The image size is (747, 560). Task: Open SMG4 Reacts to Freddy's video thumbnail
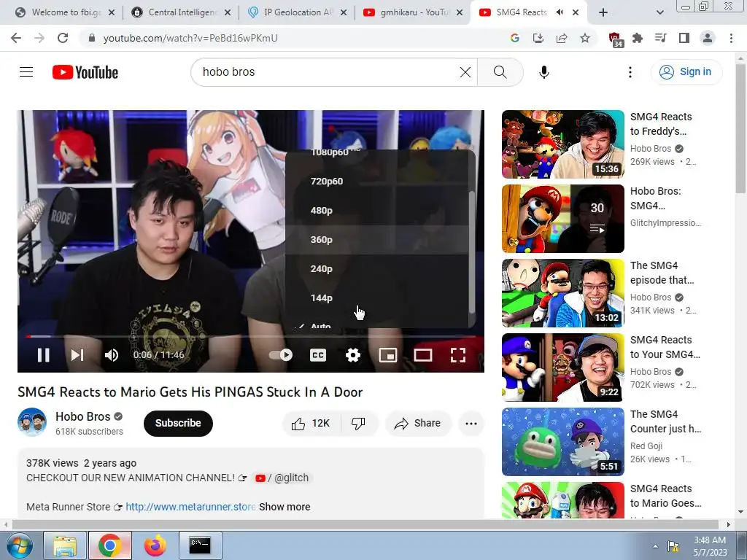click(562, 144)
